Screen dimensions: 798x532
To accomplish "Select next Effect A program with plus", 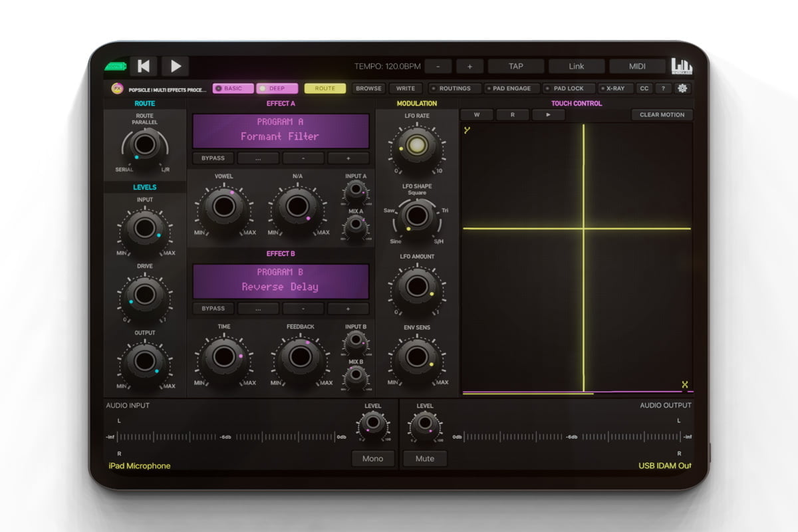I will tap(348, 158).
